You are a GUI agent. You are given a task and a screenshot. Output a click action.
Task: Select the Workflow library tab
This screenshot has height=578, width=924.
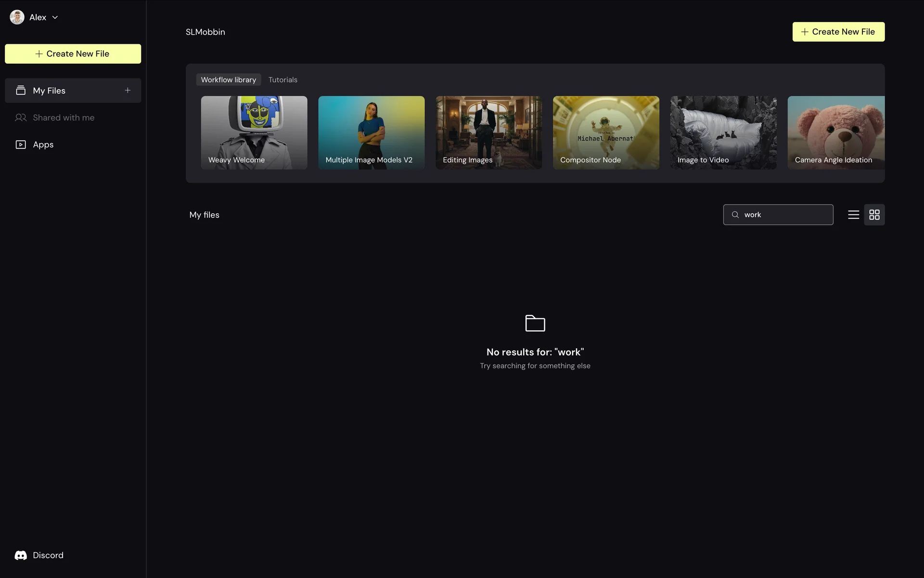pyautogui.click(x=228, y=80)
